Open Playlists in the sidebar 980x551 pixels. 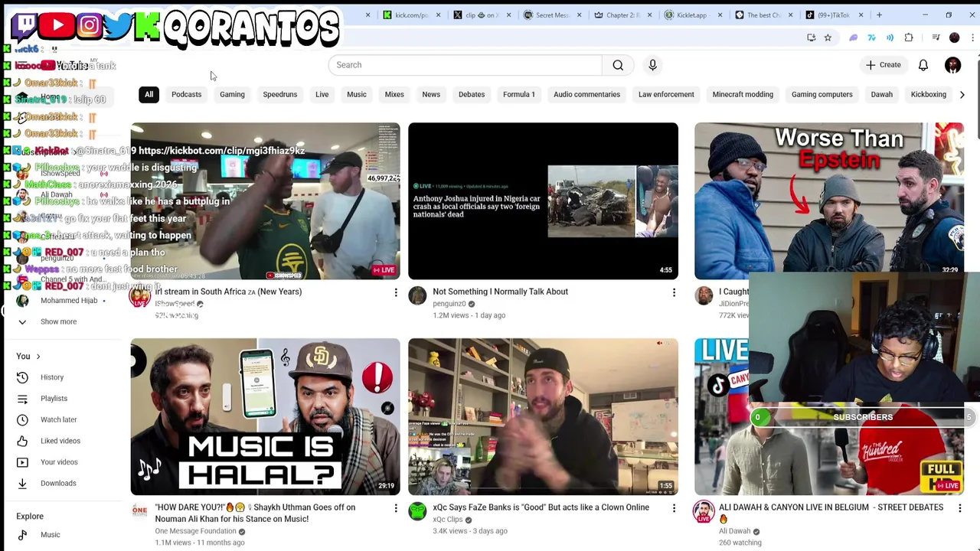[x=54, y=399]
